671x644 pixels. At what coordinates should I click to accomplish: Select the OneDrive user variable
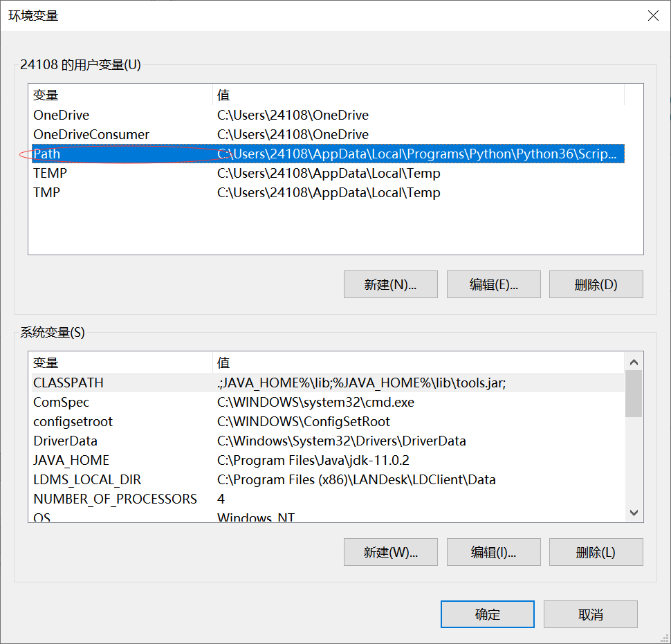[x=328, y=115]
